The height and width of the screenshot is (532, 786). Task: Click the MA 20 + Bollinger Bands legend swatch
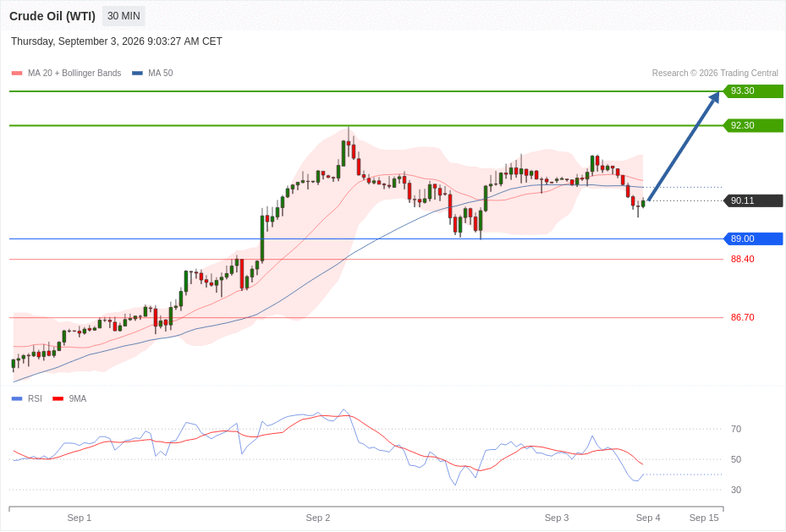click(x=17, y=73)
